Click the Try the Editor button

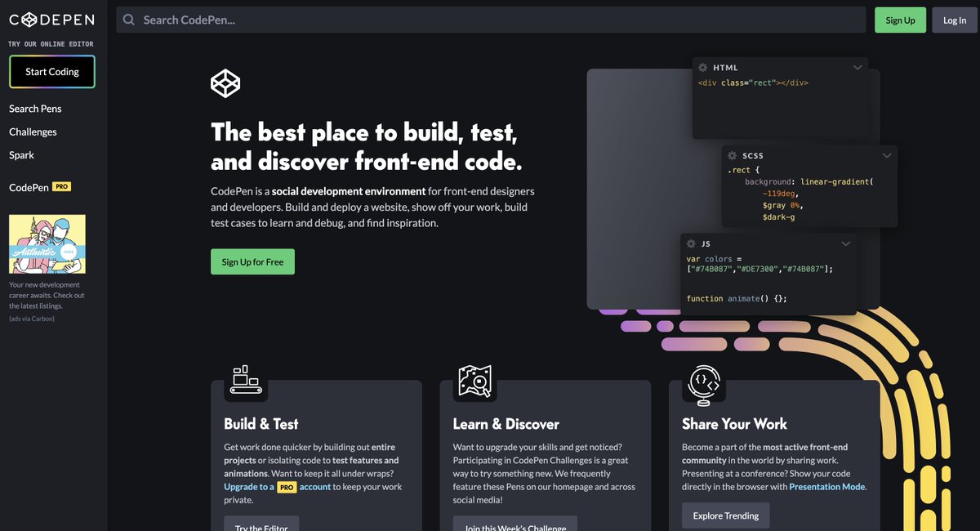pyautogui.click(x=261, y=524)
